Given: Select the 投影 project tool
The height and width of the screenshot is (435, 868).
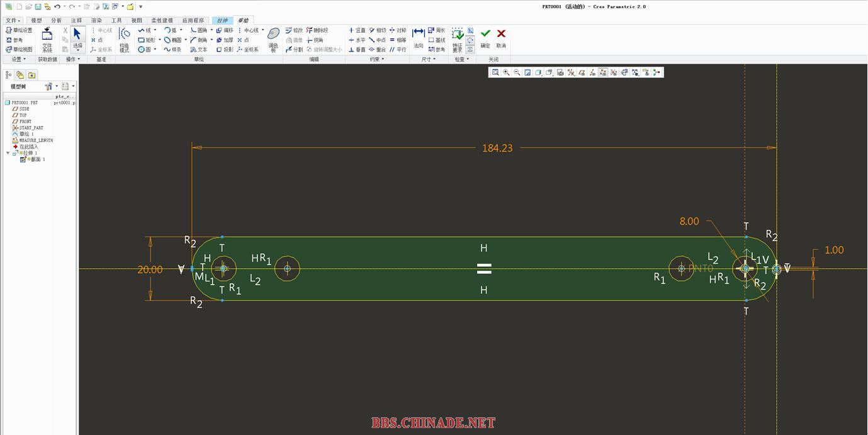Looking at the screenshot, I should pyautogui.click(x=225, y=49).
